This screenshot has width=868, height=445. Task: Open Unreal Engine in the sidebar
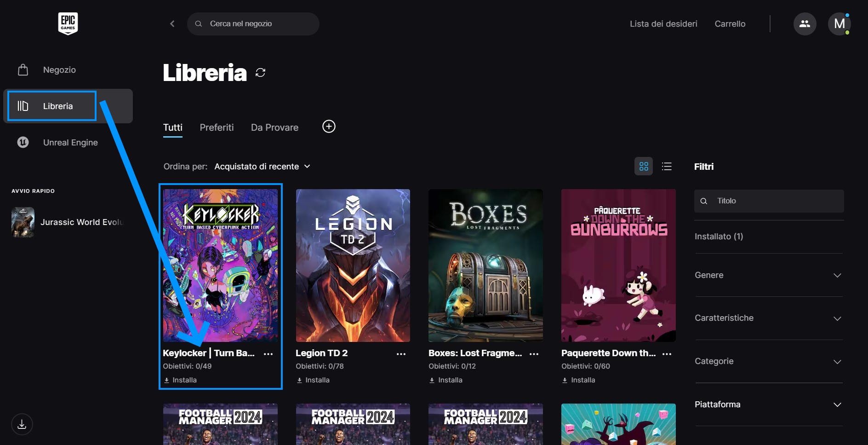coord(68,142)
